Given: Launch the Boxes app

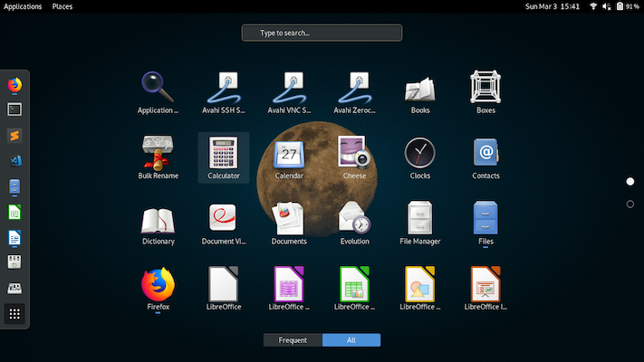Looking at the screenshot, I should coord(485,87).
